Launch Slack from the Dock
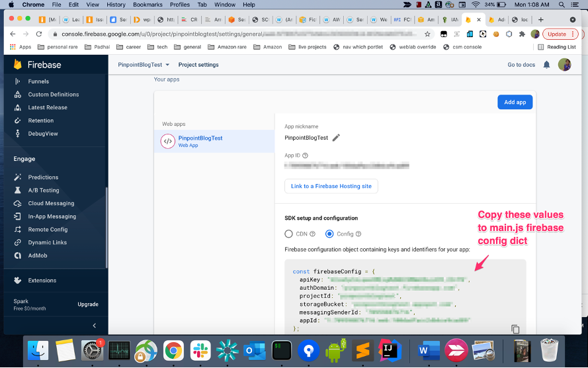Image resolution: width=588 pixels, height=368 pixels. (200, 351)
